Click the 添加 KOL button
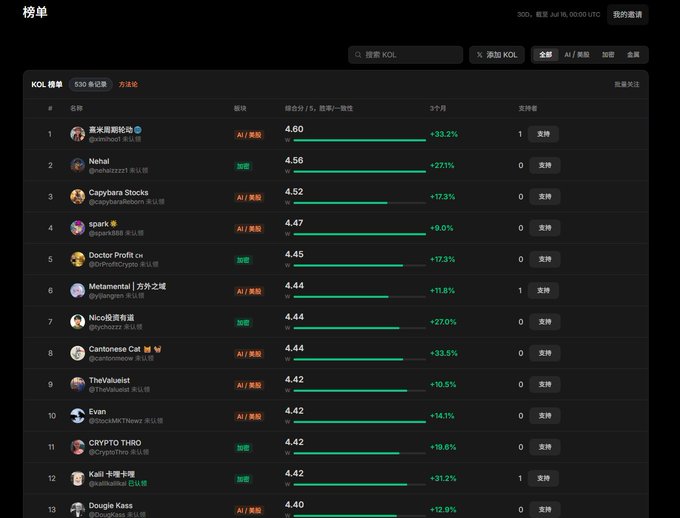This screenshot has height=518, width=680. coord(497,55)
